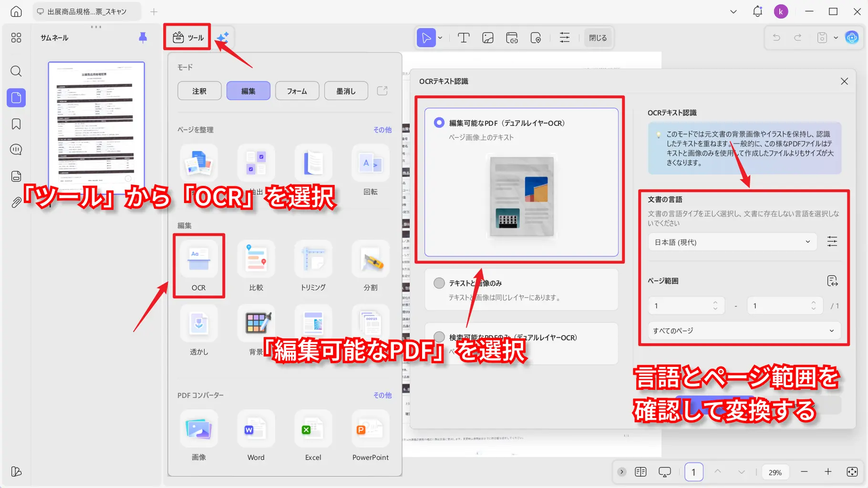Viewport: 868px width, 488px height.
Task: Open the AI sparkle assistant icon
Action: click(x=222, y=38)
